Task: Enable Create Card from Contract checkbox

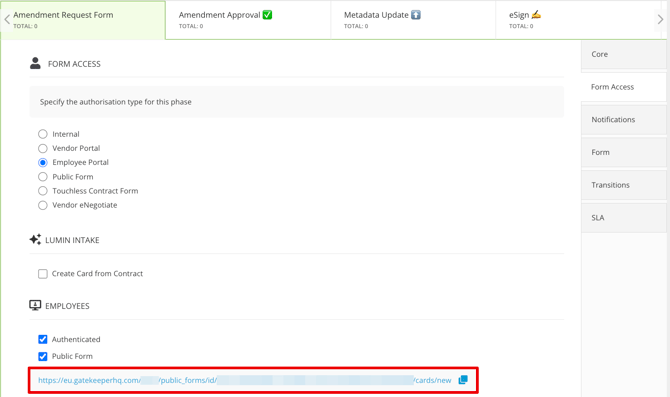Action: 43,273
